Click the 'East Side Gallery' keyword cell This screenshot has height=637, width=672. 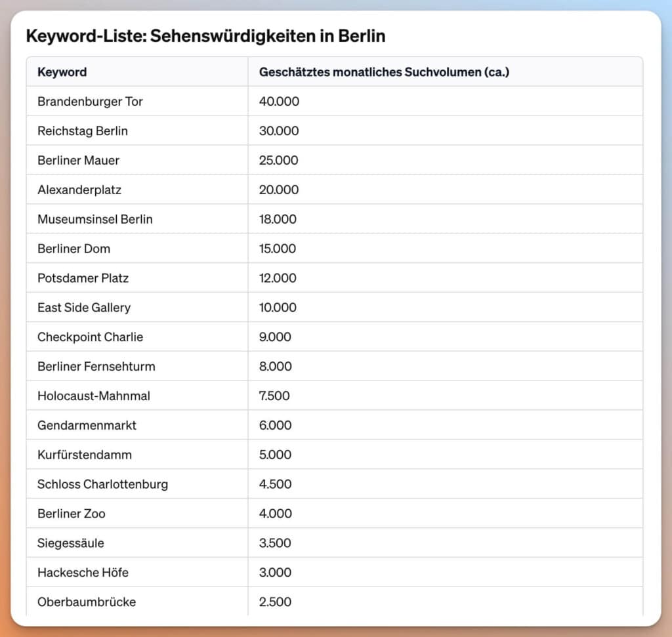pos(84,308)
